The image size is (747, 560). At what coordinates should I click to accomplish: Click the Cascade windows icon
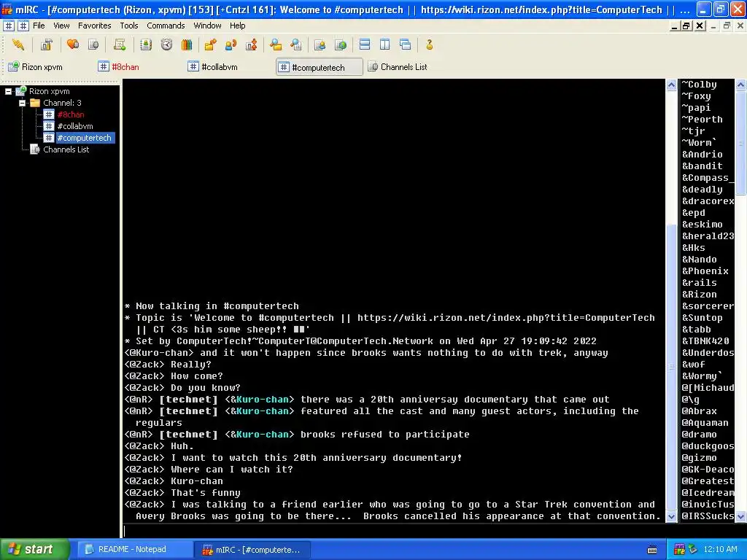pos(406,44)
